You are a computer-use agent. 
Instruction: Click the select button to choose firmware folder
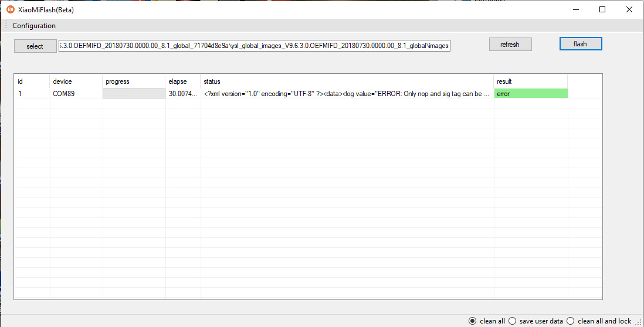click(x=35, y=46)
